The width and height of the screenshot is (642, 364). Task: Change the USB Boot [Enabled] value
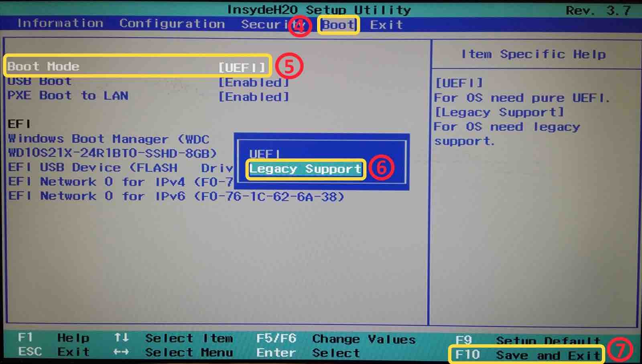253,83
